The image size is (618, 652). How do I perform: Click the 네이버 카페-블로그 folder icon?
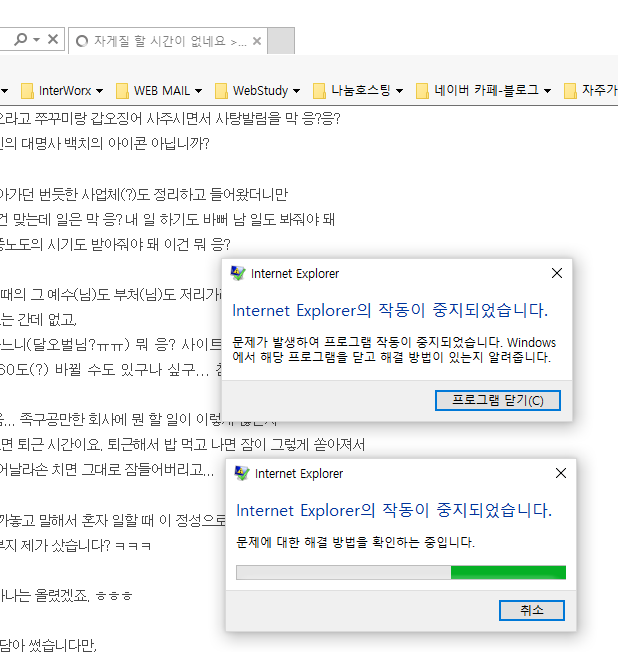[422, 91]
